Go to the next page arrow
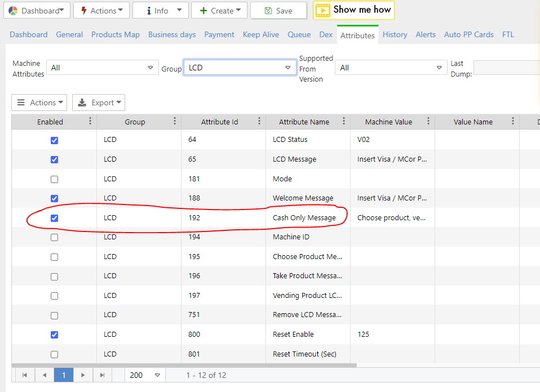This screenshot has height=392, width=540. pyautogui.click(x=83, y=375)
